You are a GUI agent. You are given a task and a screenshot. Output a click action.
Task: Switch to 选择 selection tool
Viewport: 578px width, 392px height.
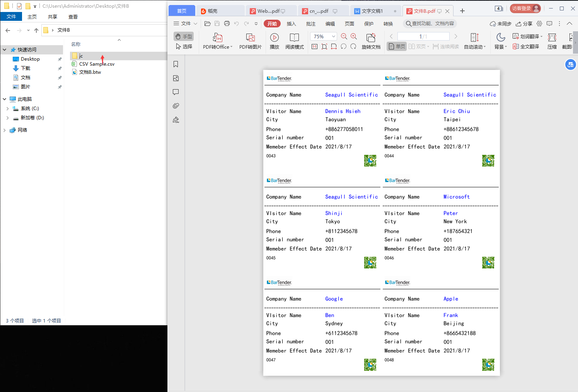coord(184,46)
